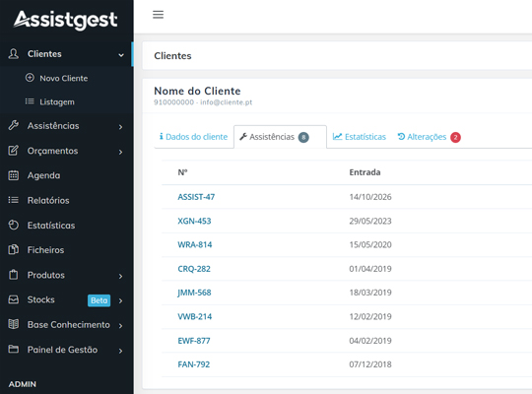Open assistance ASSIST-47
Screen dimensions: 532x394
(196, 197)
